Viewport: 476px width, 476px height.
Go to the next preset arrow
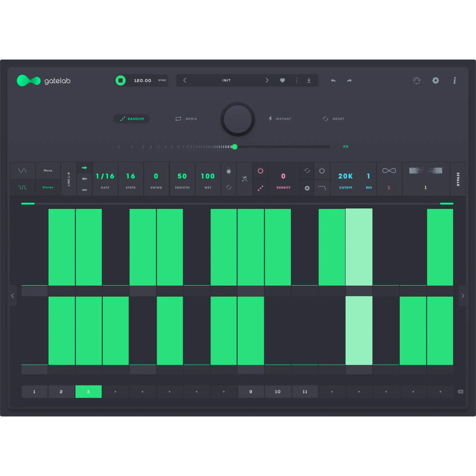point(267,80)
